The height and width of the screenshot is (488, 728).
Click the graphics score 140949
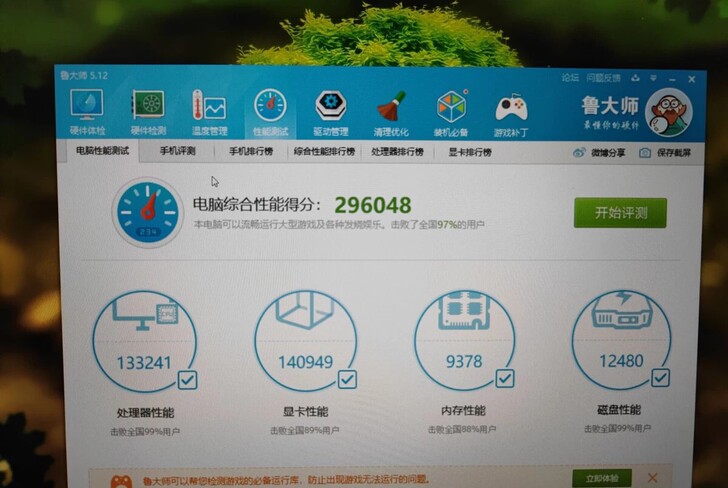305,362
